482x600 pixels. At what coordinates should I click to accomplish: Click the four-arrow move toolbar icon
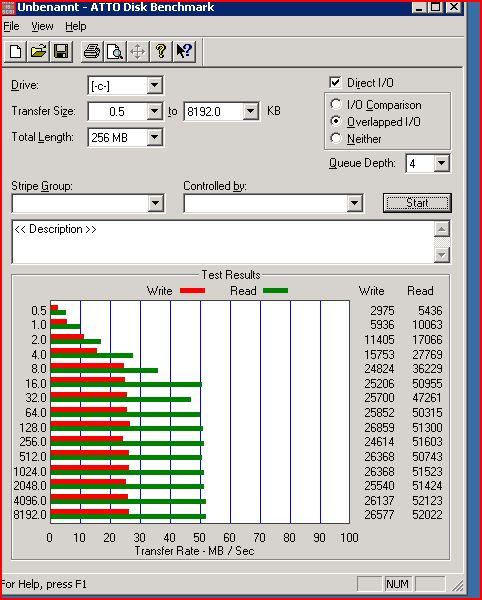[x=138, y=51]
